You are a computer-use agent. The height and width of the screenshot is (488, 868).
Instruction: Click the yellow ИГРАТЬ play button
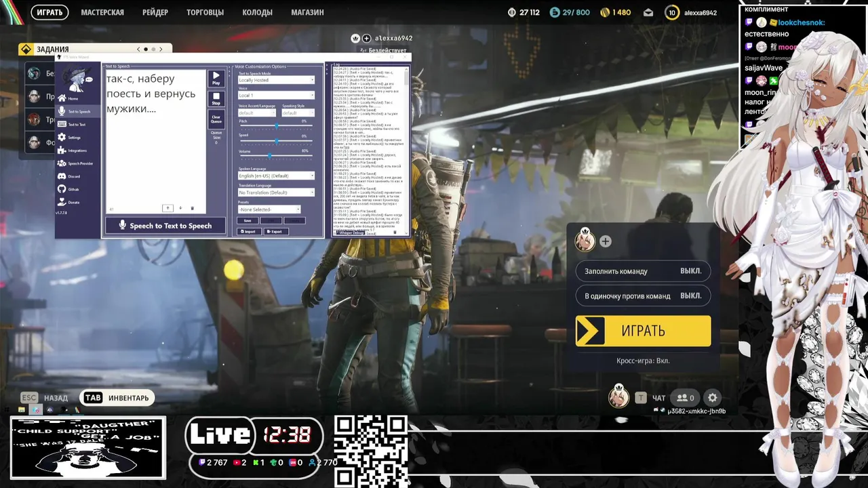[643, 331]
